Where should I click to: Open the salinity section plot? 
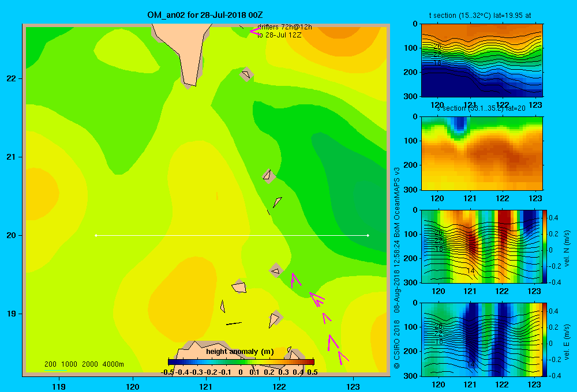click(x=482, y=153)
